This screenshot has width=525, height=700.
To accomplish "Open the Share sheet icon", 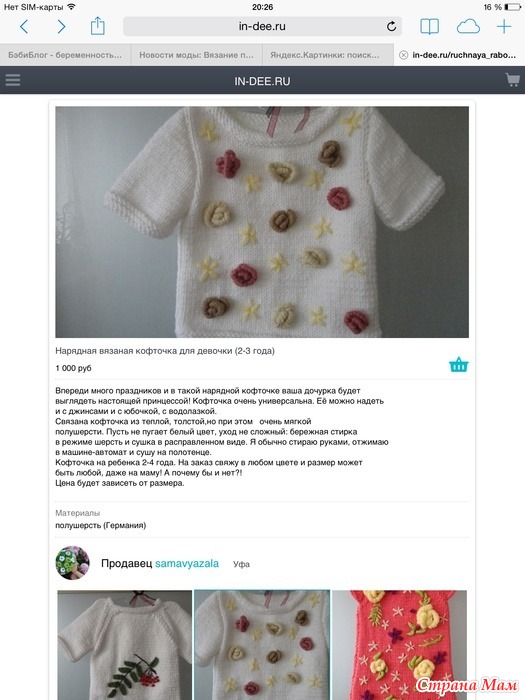I will pos(97,26).
